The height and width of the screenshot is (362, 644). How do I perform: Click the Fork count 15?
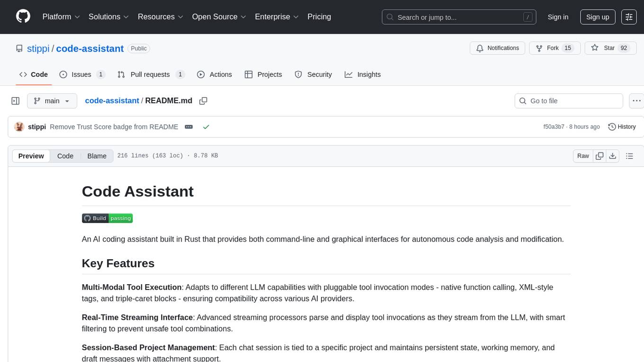568,48
